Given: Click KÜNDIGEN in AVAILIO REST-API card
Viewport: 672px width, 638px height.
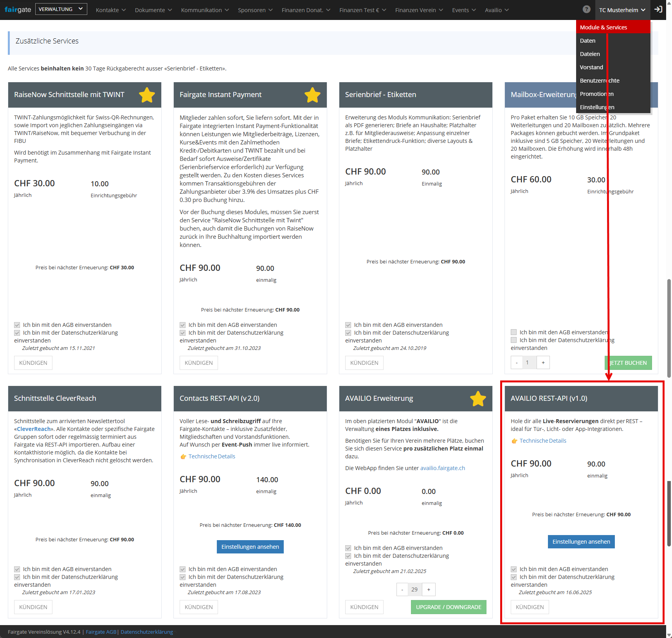Looking at the screenshot, I should pyautogui.click(x=530, y=607).
